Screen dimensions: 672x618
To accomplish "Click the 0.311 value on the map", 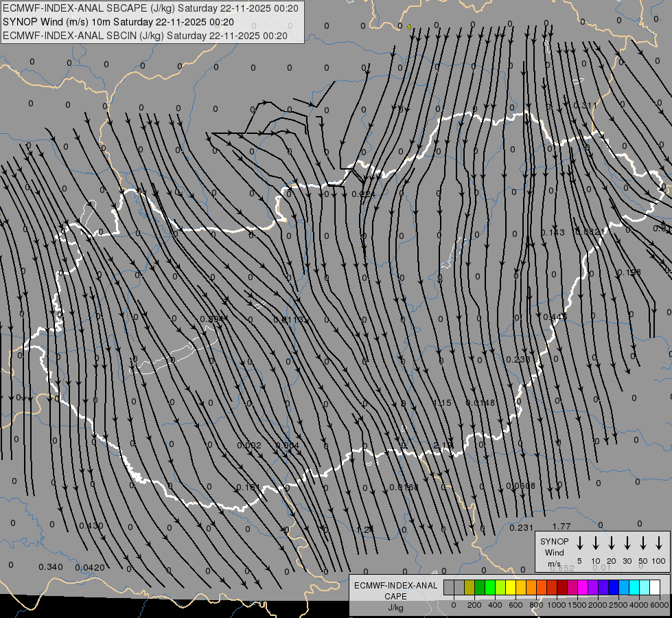I will (585, 106).
